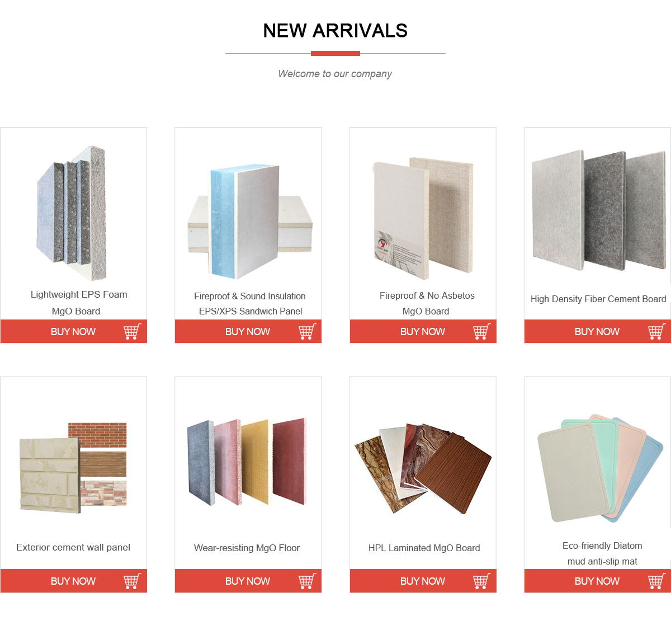Click BUY NOW text for HPL Laminated MgO Board

pos(423,581)
